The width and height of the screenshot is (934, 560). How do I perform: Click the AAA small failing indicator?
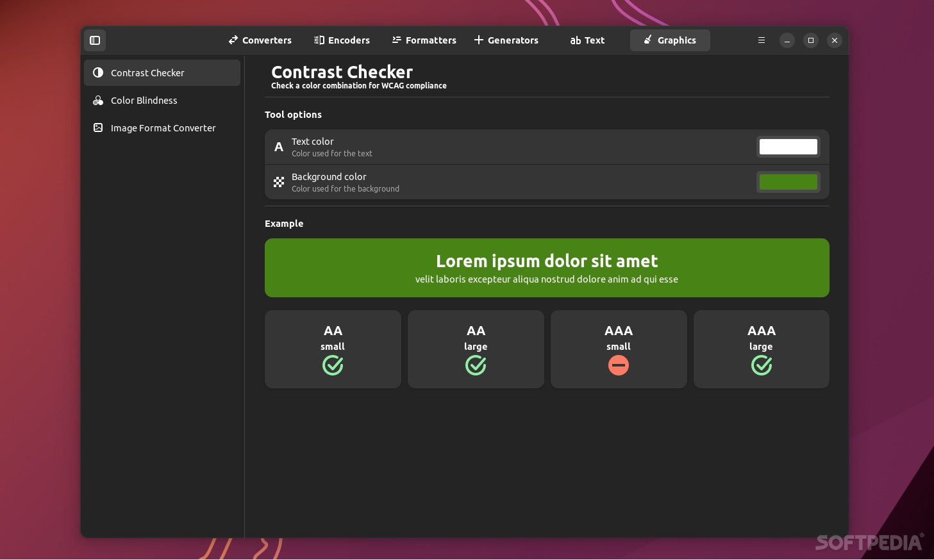pyautogui.click(x=619, y=365)
